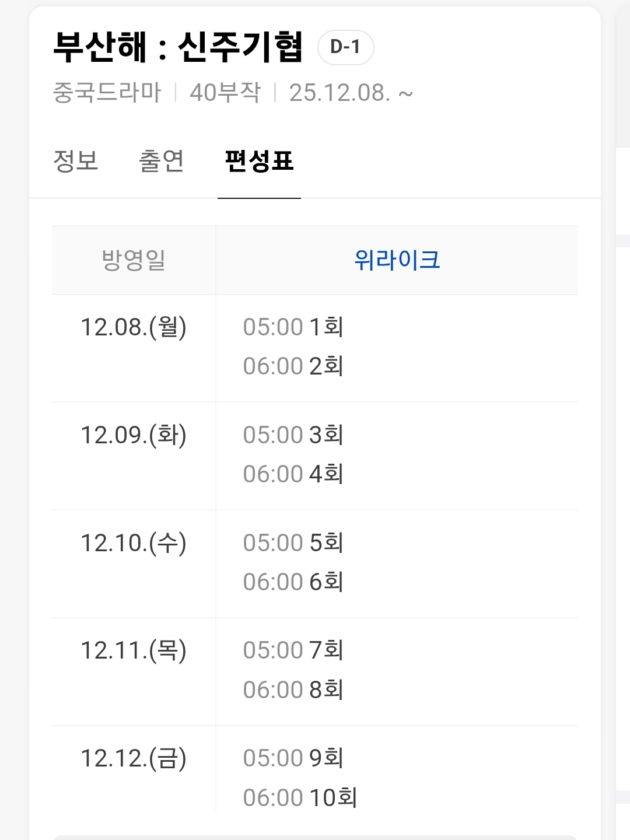Open the 위라이크 channel link
Screen dimensions: 630x840
397,260
